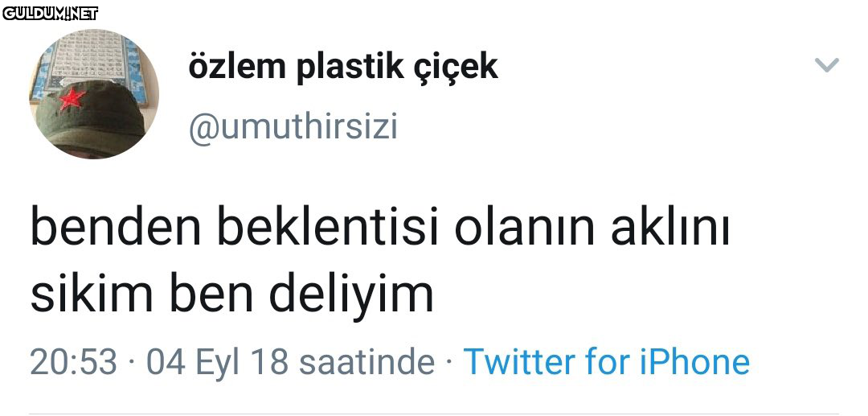Select the word 'saatinde' in the timestamp
The height and width of the screenshot is (416, 868).
click(x=366, y=362)
